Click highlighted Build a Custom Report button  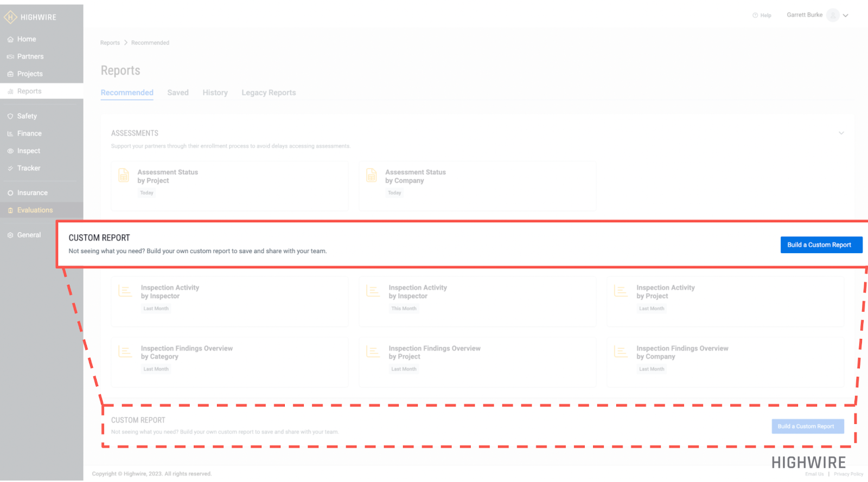pyautogui.click(x=821, y=245)
